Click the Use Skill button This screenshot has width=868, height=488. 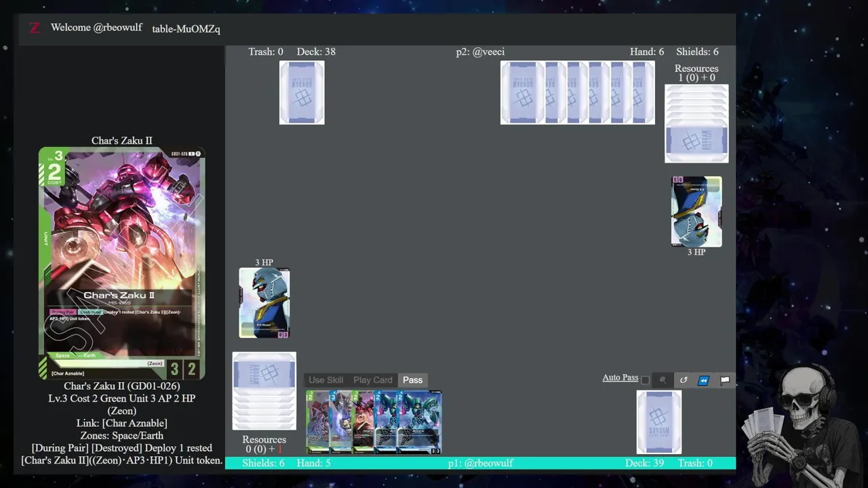(326, 380)
